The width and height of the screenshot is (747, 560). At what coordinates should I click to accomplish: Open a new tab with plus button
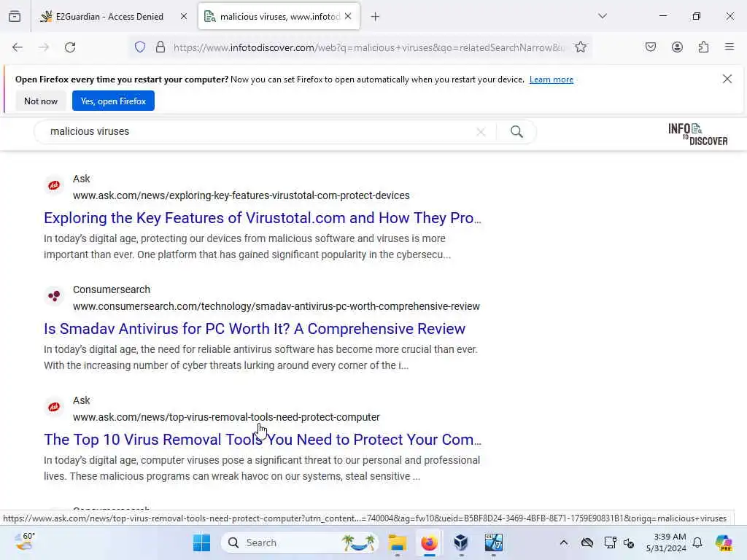pos(376,17)
